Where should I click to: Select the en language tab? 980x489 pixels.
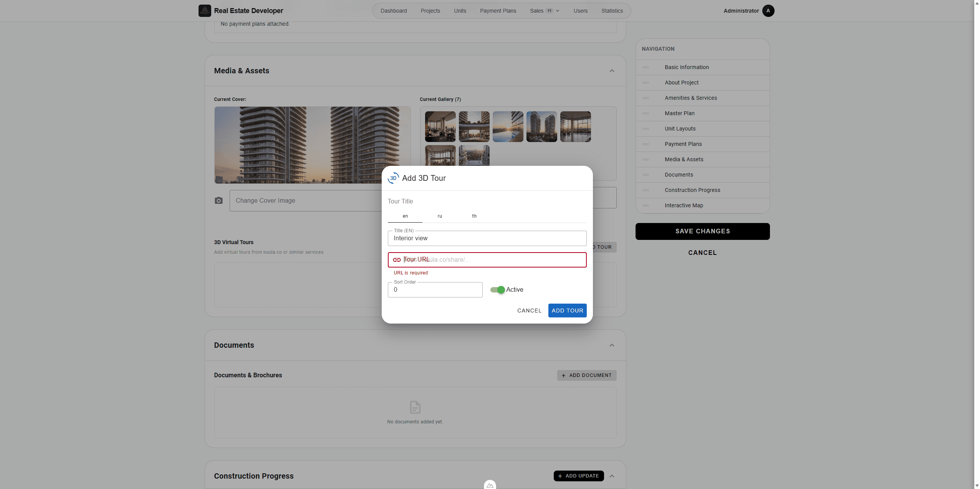pyautogui.click(x=405, y=216)
